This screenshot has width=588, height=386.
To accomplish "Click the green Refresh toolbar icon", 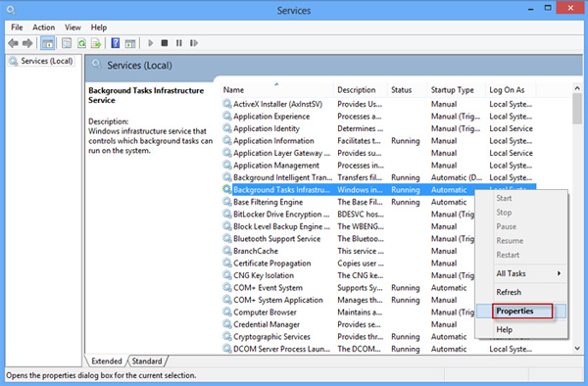I will click(81, 43).
